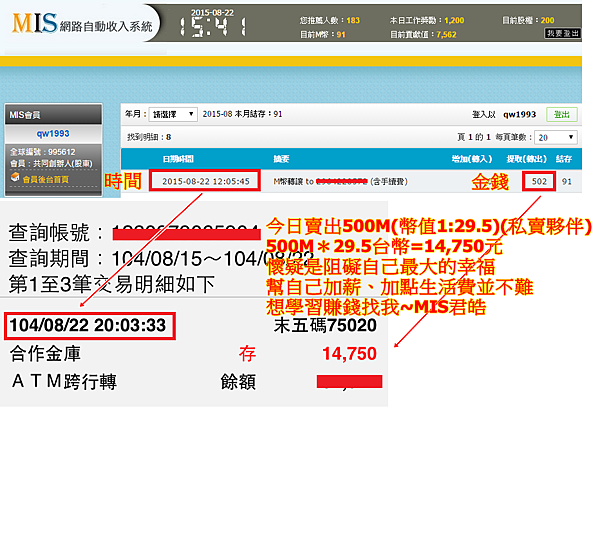Click the 本日工作獎勵 1,200 stat
The width and height of the screenshot is (600, 551).
[427, 20]
